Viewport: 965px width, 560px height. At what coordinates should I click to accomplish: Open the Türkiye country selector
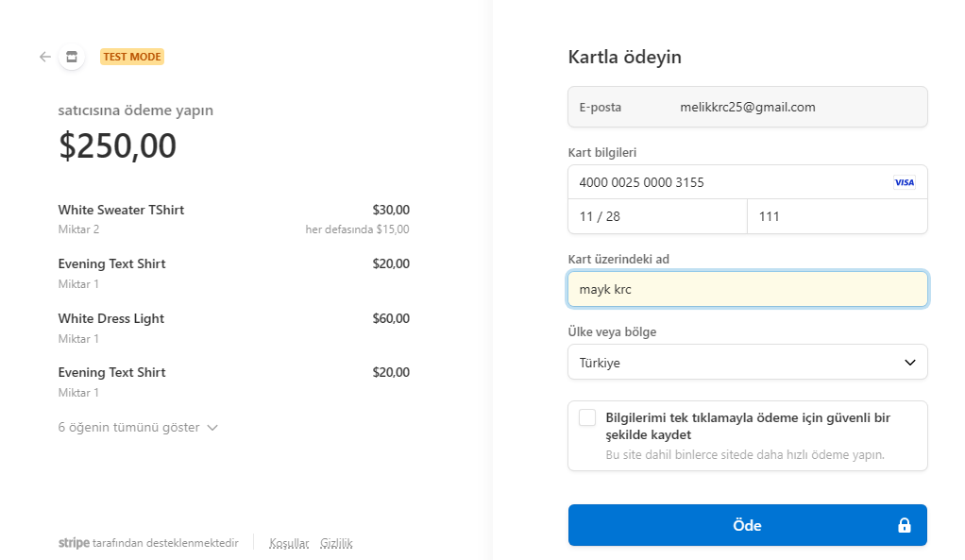pos(747,362)
